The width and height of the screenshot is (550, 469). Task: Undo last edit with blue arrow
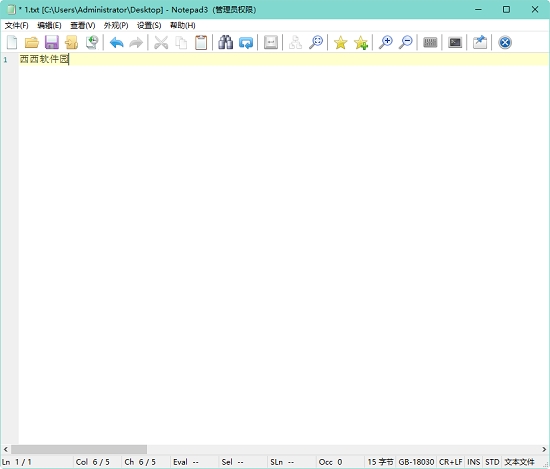(116, 42)
